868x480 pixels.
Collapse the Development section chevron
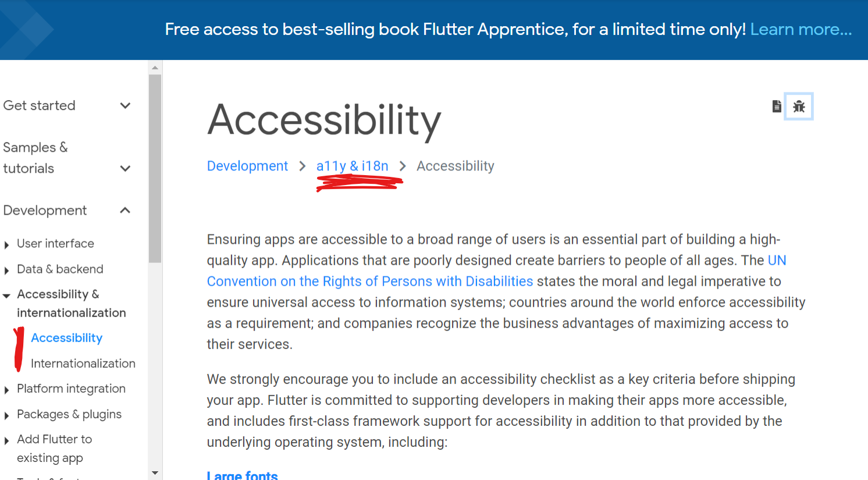pyautogui.click(x=125, y=210)
